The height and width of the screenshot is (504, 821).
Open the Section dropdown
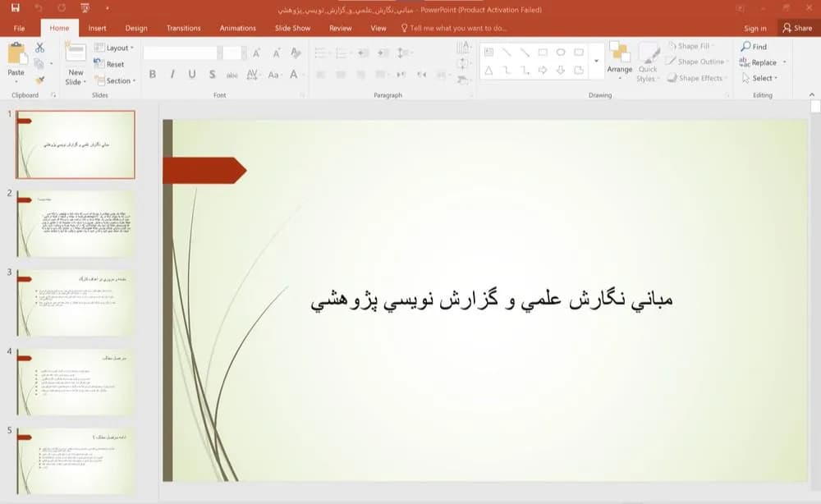click(x=115, y=80)
